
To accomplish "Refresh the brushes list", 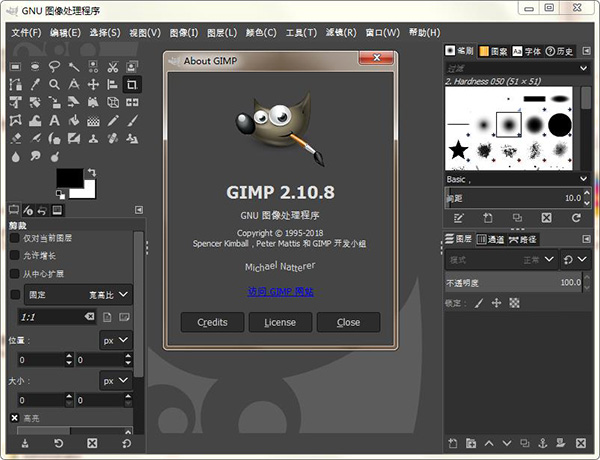I will [576, 218].
